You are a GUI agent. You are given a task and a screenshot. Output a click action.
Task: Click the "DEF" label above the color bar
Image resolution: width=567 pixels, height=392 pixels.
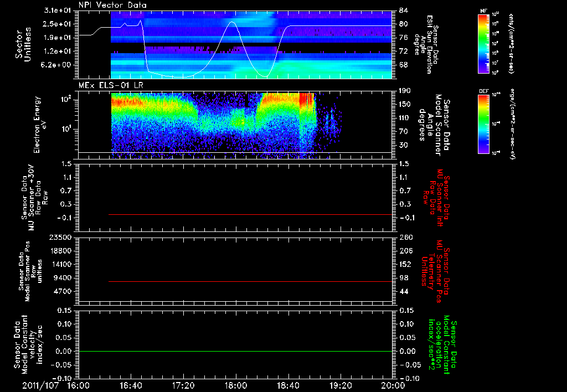tap(484, 91)
